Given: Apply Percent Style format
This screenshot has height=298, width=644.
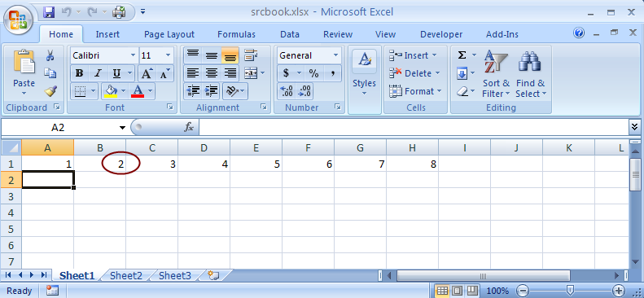Looking at the screenshot, I should (x=313, y=73).
